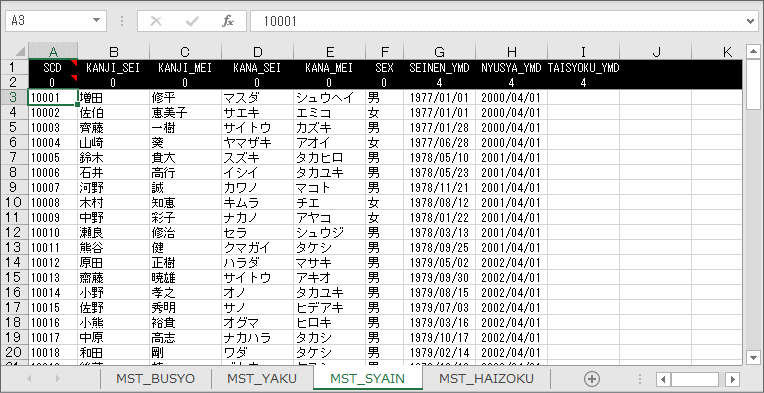Switch to the MST_BUSYO sheet tab

click(x=155, y=378)
